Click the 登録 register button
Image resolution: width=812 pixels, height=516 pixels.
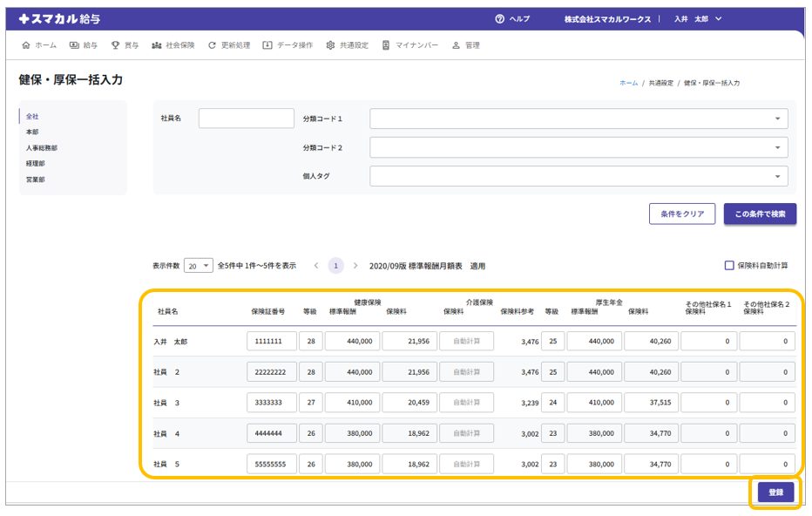click(775, 492)
